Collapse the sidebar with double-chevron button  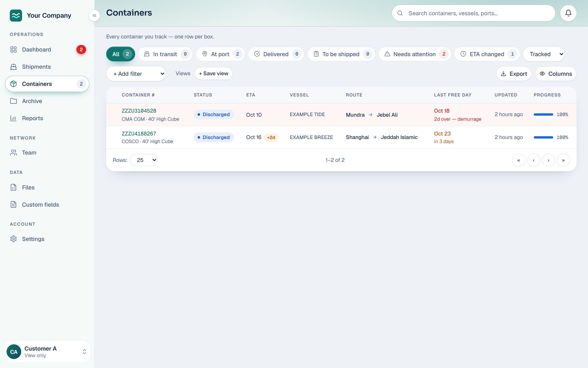(x=94, y=16)
